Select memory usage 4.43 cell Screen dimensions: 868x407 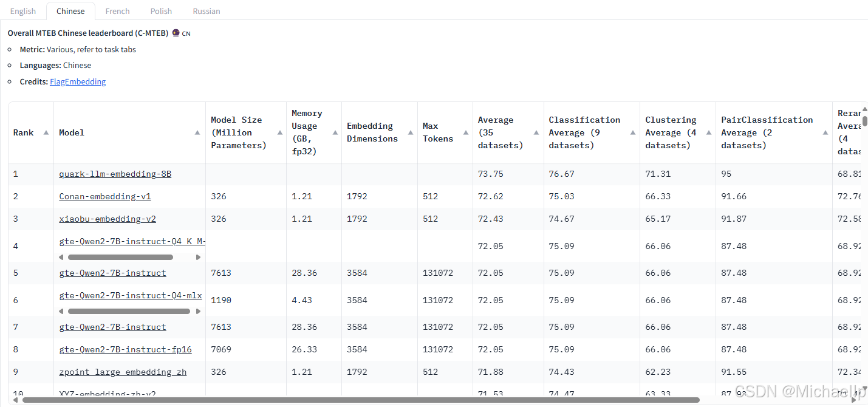314,300
